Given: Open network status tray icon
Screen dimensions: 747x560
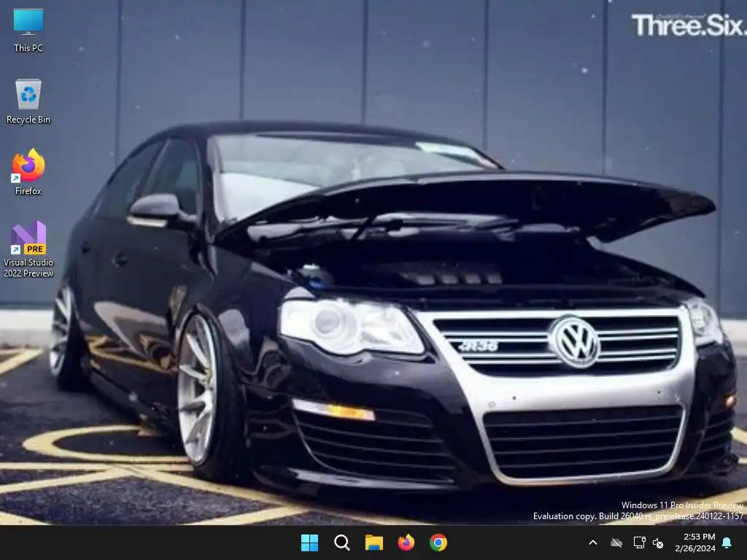Looking at the screenshot, I should pos(639,542).
